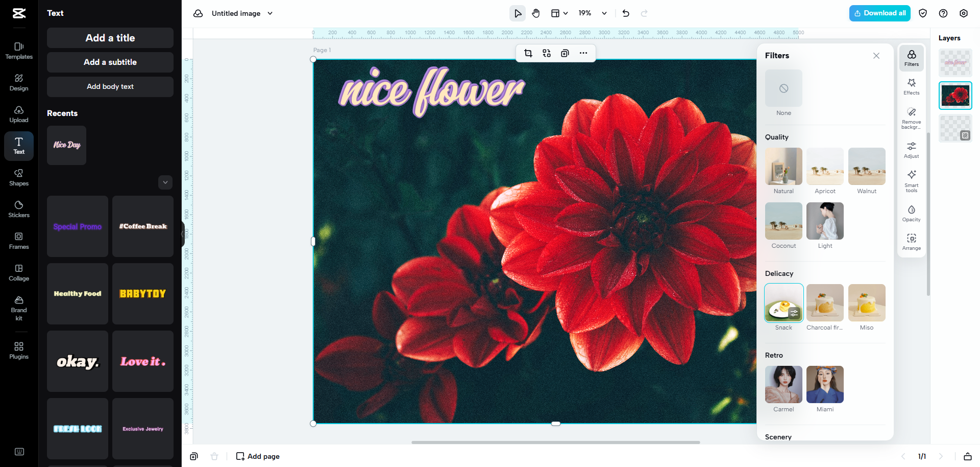
Task: Select the nice flower text layer thumbnail
Action: pyautogui.click(x=955, y=62)
